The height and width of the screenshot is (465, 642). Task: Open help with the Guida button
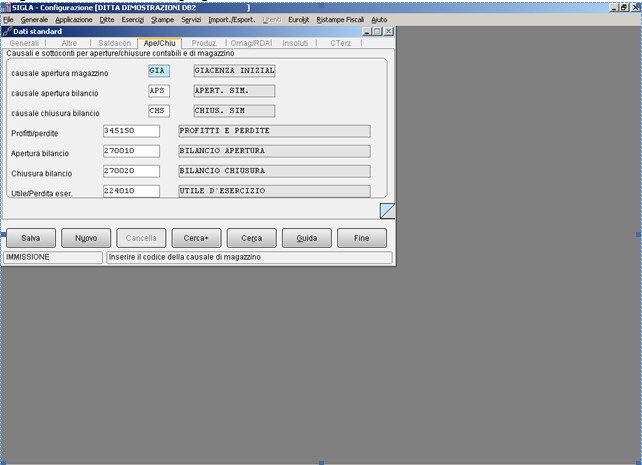click(x=307, y=238)
